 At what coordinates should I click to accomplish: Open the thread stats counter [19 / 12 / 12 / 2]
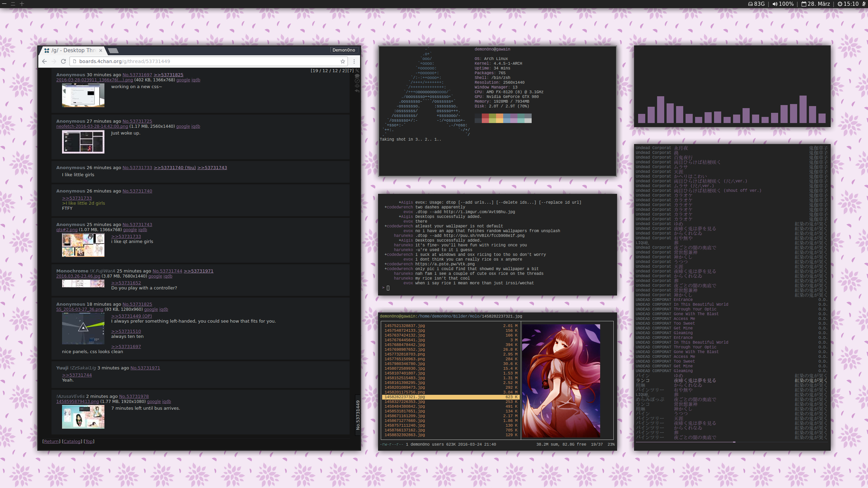(328, 70)
